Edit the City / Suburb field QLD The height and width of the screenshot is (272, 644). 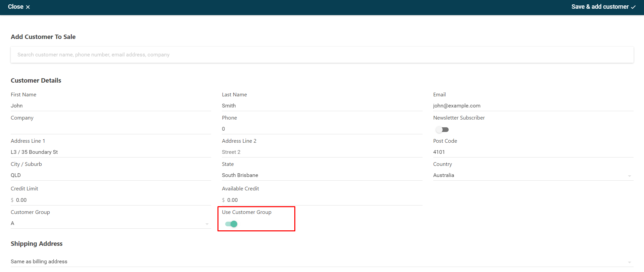click(x=111, y=175)
